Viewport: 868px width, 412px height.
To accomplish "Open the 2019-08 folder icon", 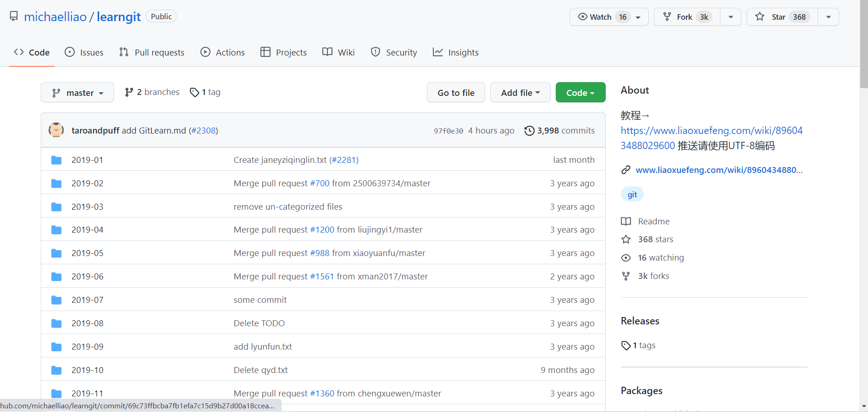I will (x=56, y=323).
